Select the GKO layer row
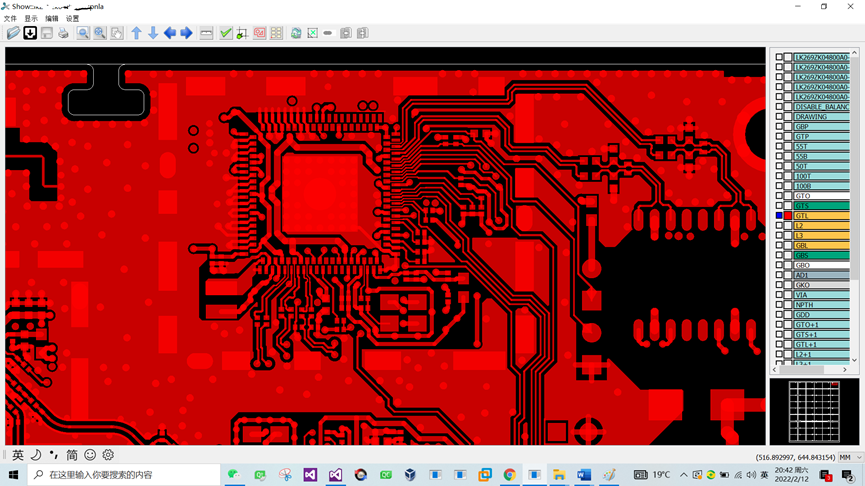The image size is (865, 486). click(x=821, y=285)
